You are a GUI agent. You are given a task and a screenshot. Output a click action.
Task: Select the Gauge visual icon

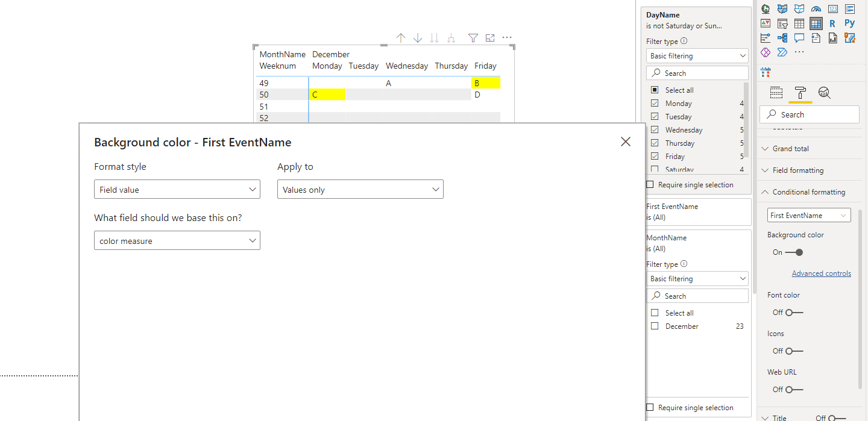point(816,8)
